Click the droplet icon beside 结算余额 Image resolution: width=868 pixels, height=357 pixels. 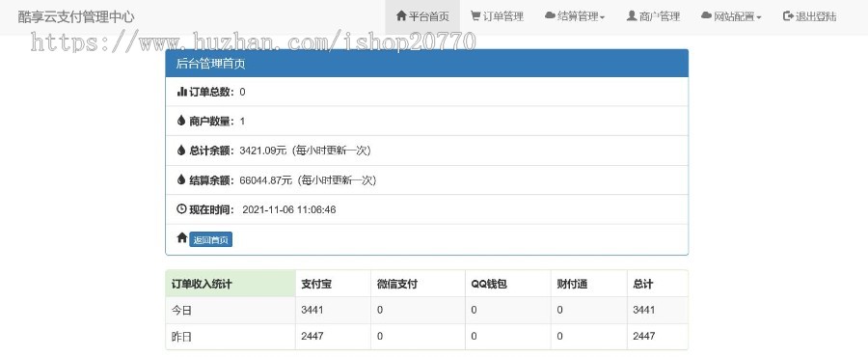tap(181, 179)
